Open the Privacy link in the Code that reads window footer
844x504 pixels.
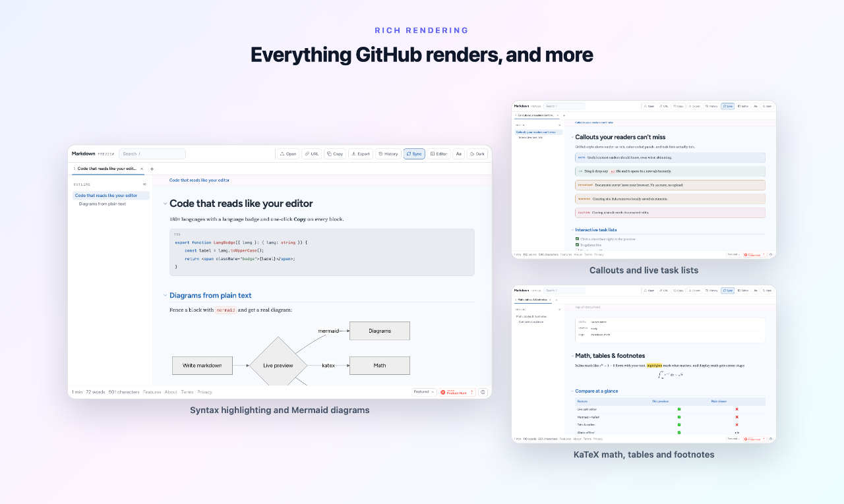pos(205,392)
